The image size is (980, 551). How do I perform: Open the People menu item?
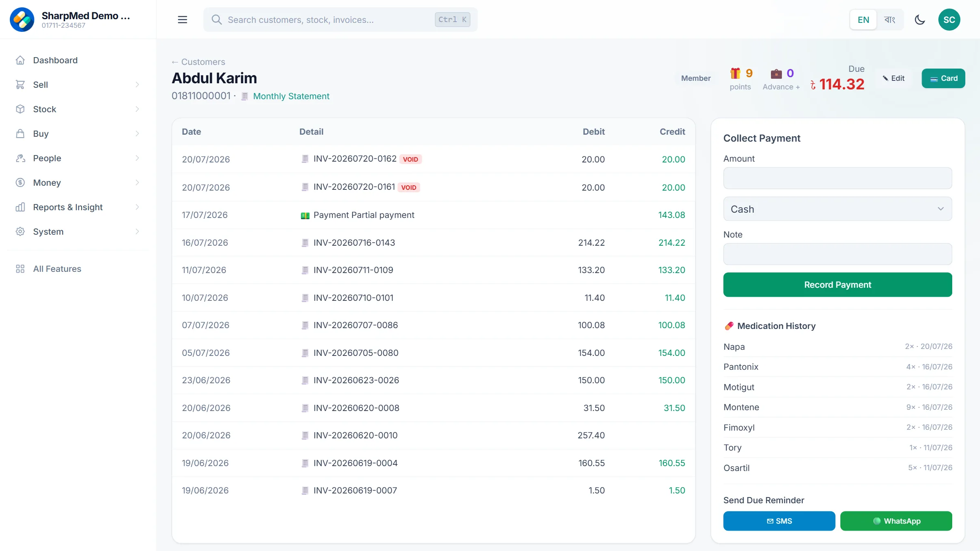[x=78, y=158]
